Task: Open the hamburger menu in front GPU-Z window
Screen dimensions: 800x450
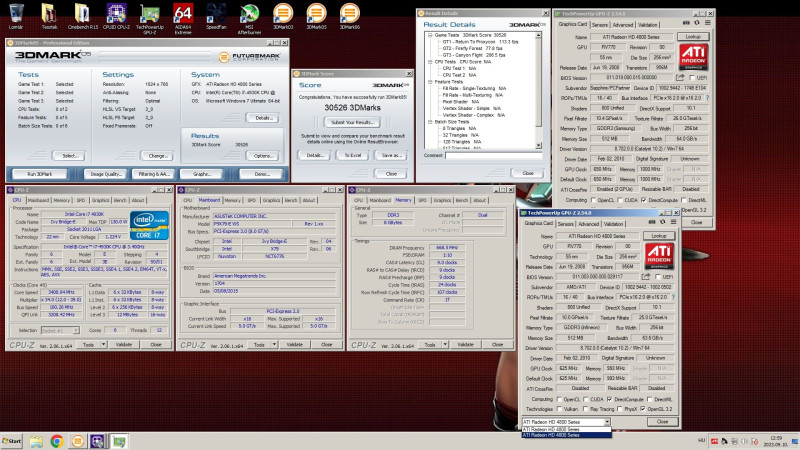Action: (x=673, y=222)
